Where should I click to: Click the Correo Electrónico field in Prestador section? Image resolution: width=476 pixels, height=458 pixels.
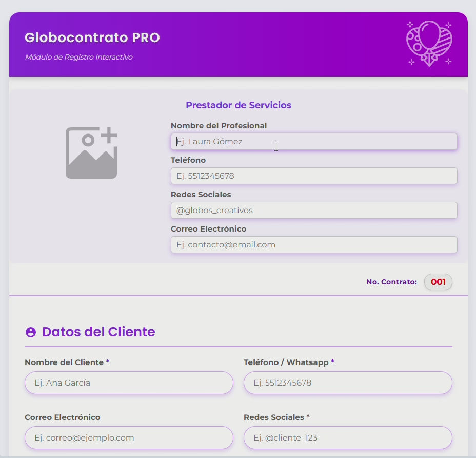(313, 244)
